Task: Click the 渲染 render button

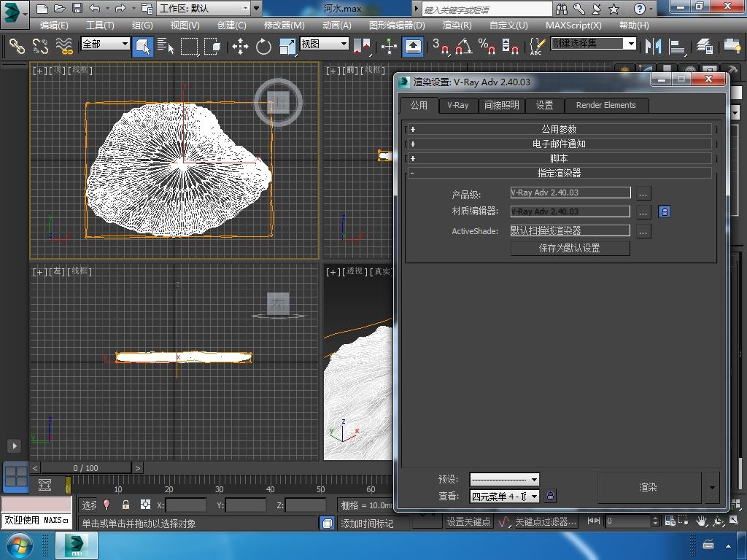Action: pyautogui.click(x=649, y=487)
